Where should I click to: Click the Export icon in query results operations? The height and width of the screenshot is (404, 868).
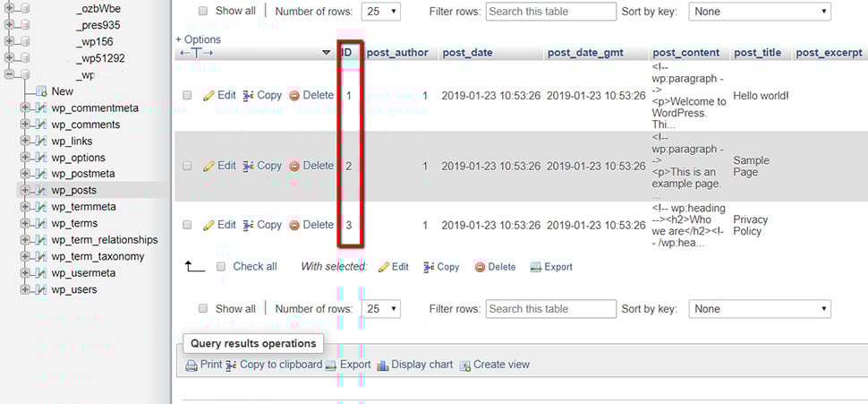(331, 365)
